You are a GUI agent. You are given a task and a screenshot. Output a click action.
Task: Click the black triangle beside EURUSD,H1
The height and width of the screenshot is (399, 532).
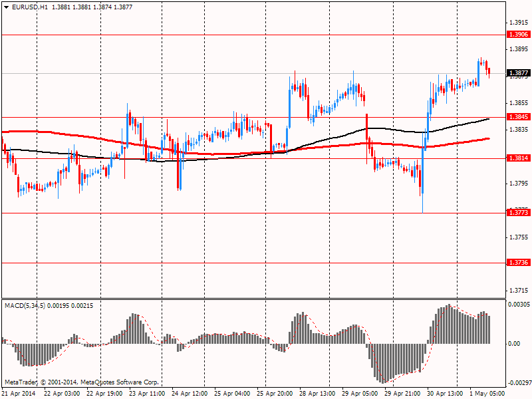(5, 7)
